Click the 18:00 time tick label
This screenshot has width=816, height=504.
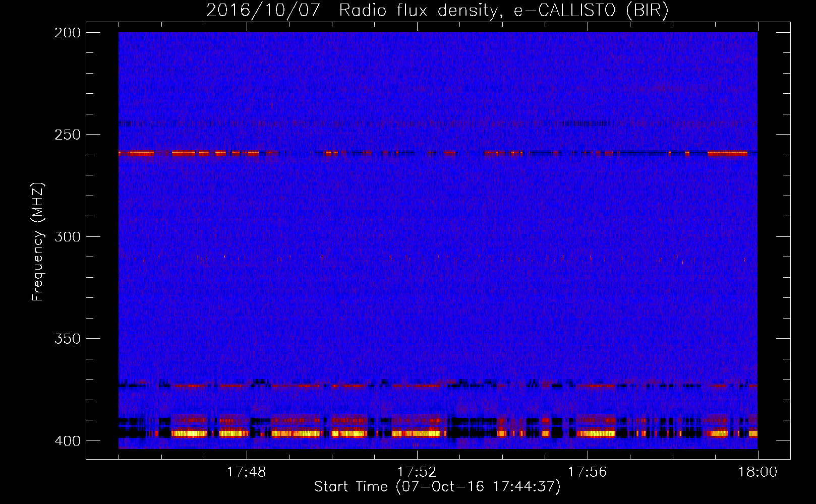[758, 472]
